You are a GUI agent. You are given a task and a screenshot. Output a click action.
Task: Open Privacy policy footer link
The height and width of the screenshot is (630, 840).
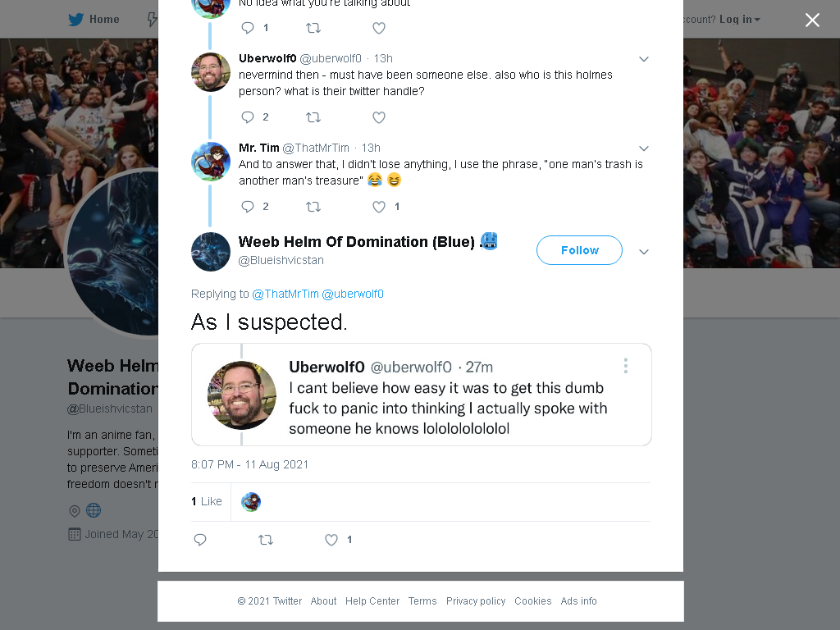(476, 601)
